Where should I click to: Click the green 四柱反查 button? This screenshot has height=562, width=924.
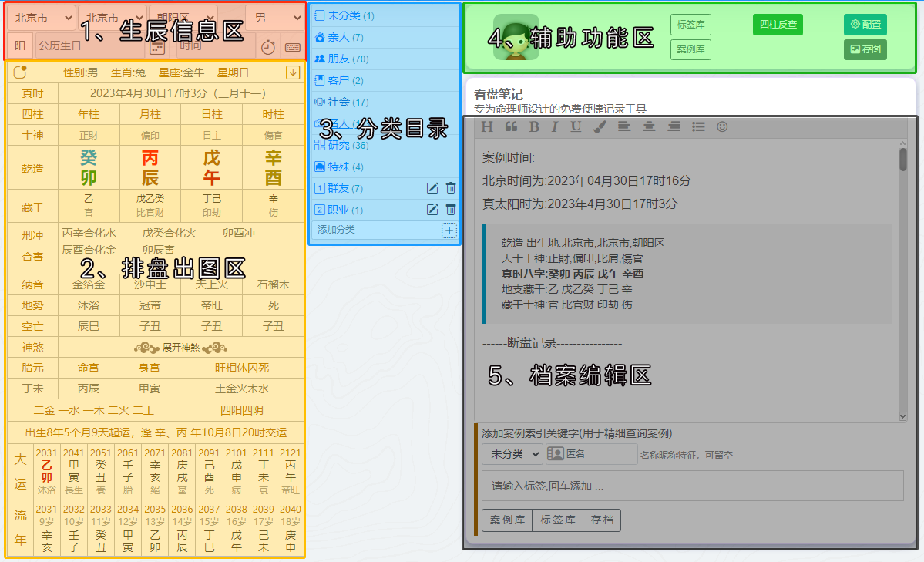[x=778, y=25]
